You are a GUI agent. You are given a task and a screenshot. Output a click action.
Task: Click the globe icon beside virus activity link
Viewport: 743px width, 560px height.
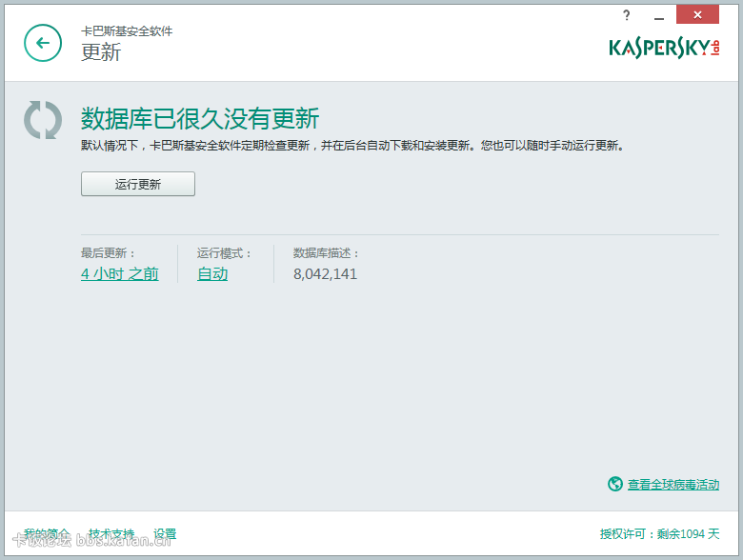click(615, 484)
